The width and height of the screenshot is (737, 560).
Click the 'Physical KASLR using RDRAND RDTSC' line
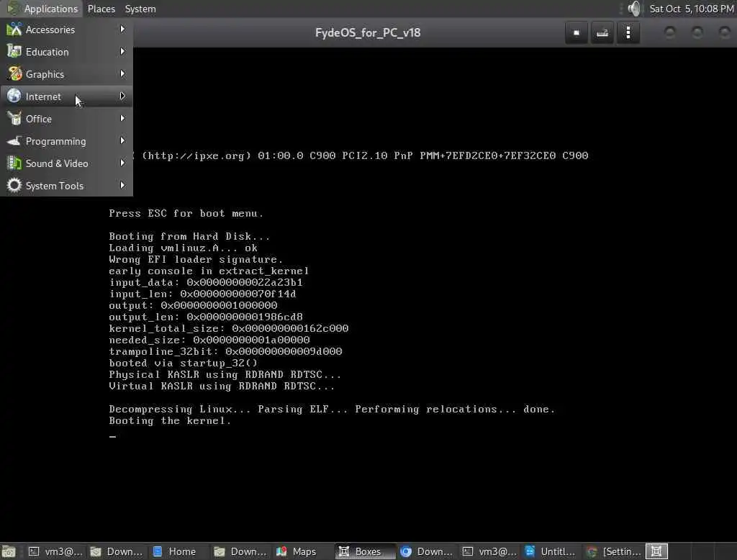[225, 375]
